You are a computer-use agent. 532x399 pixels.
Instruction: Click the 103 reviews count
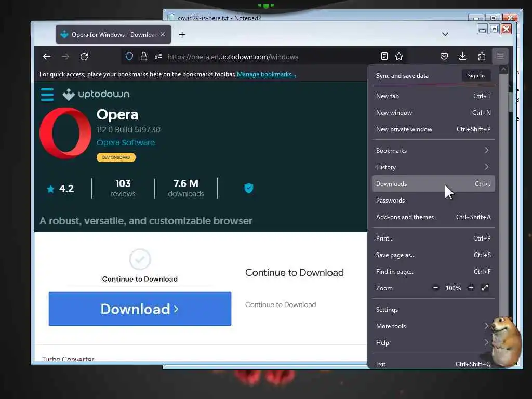pos(123,188)
